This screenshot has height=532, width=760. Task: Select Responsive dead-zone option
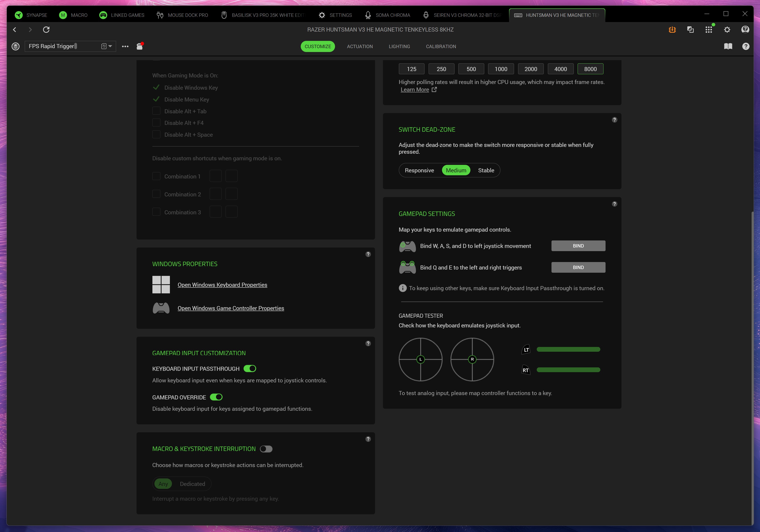click(419, 170)
